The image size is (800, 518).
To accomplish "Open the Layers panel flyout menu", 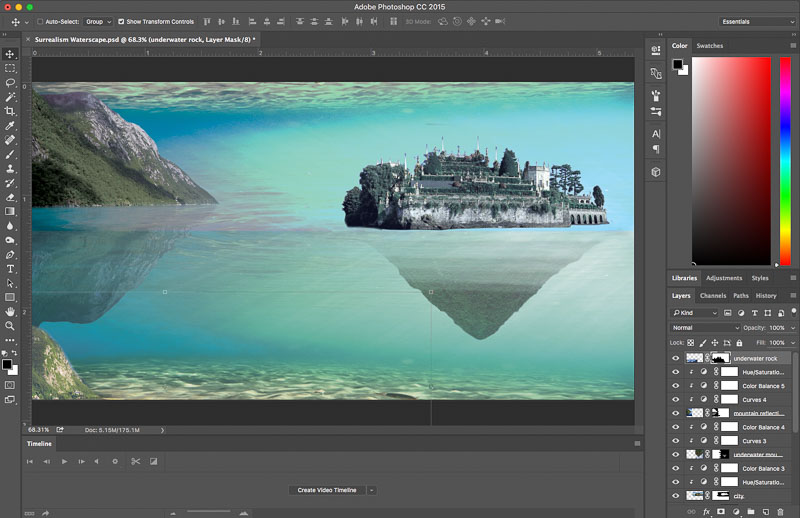I will 793,295.
